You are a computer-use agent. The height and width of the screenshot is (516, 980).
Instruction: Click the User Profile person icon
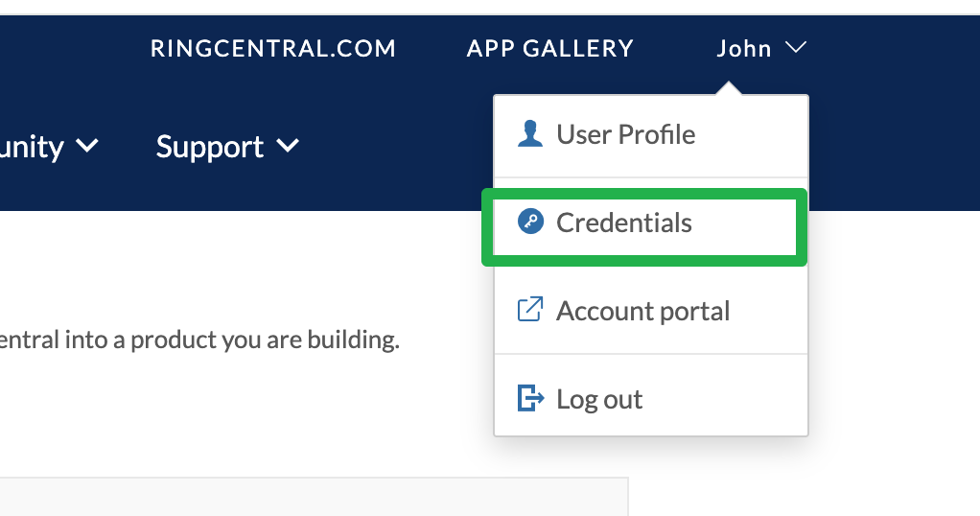click(x=530, y=134)
